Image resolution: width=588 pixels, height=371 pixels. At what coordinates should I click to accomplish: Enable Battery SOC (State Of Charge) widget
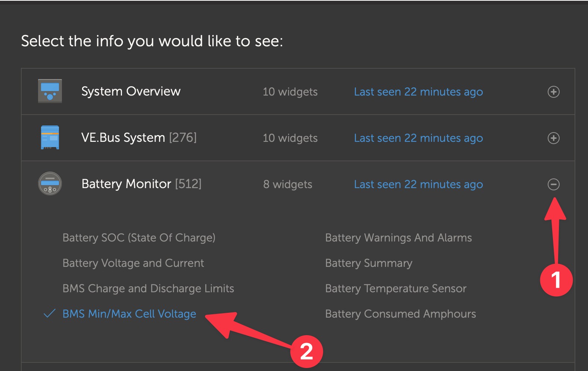(x=139, y=238)
